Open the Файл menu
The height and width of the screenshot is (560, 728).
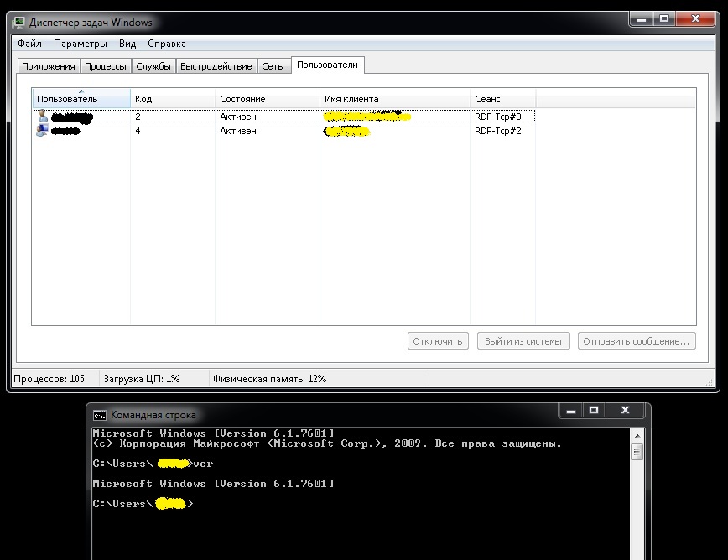tap(29, 44)
